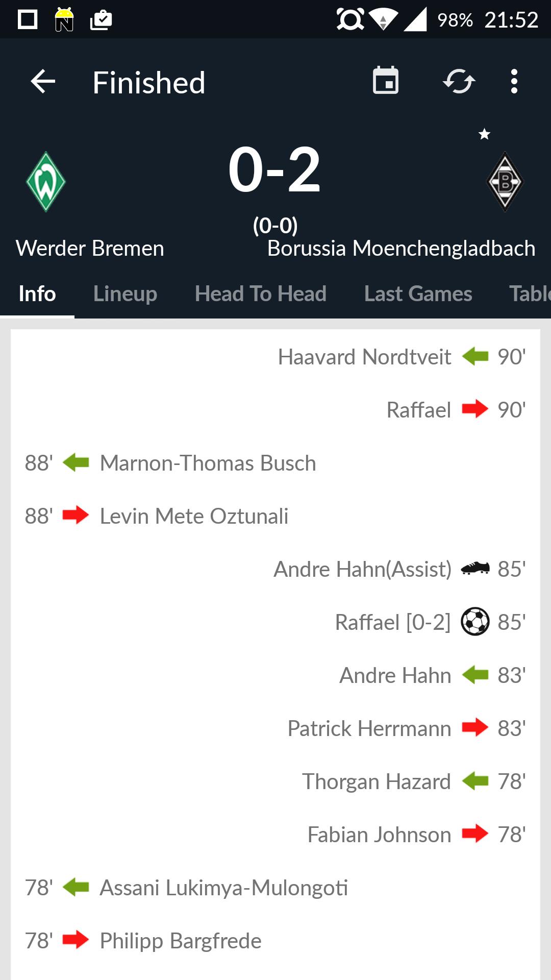Tap the red arrow beside Raffael at 90'
This screenshot has width=551, height=980.
tap(475, 409)
